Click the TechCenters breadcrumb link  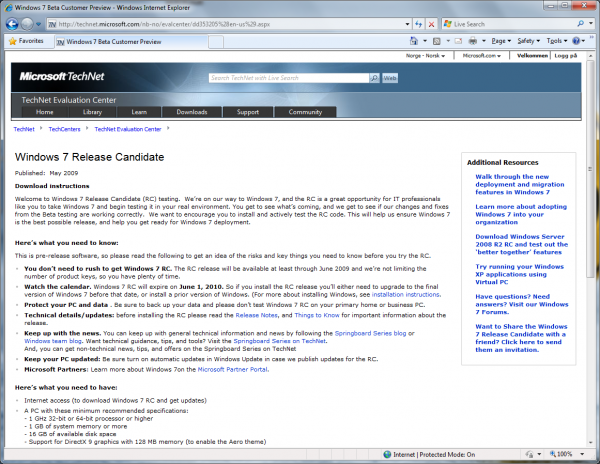click(64, 129)
